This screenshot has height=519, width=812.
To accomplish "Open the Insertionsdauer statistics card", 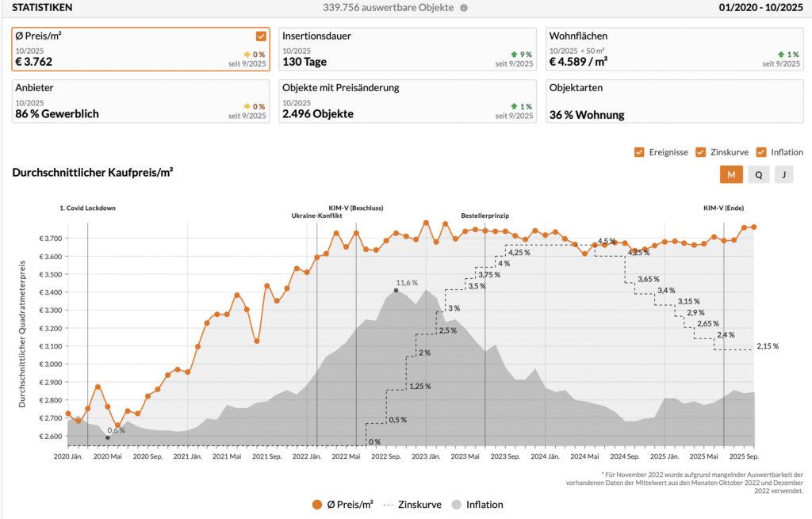I will click(408, 49).
